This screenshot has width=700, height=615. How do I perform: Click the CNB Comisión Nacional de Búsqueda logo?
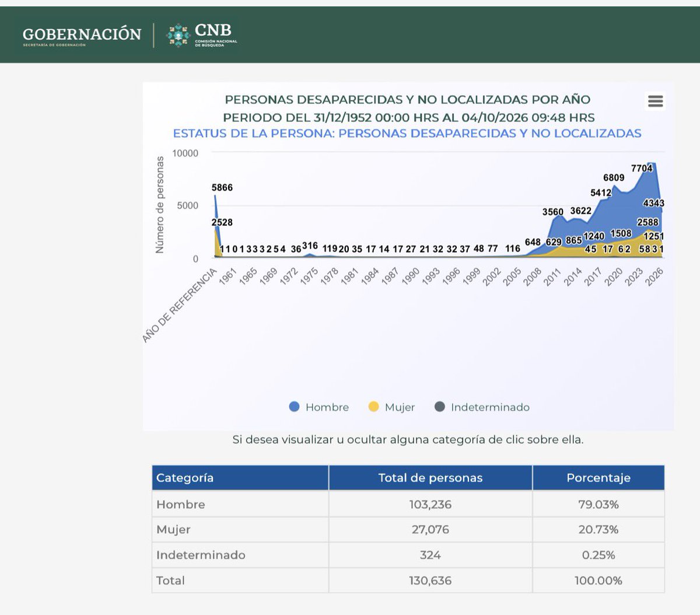pyautogui.click(x=201, y=35)
